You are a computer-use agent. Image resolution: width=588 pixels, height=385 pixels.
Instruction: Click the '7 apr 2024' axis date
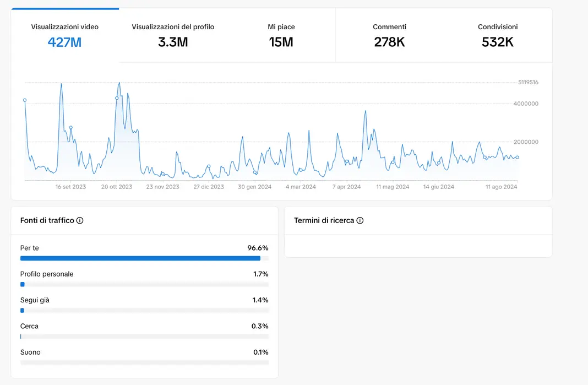click(346, 187)
